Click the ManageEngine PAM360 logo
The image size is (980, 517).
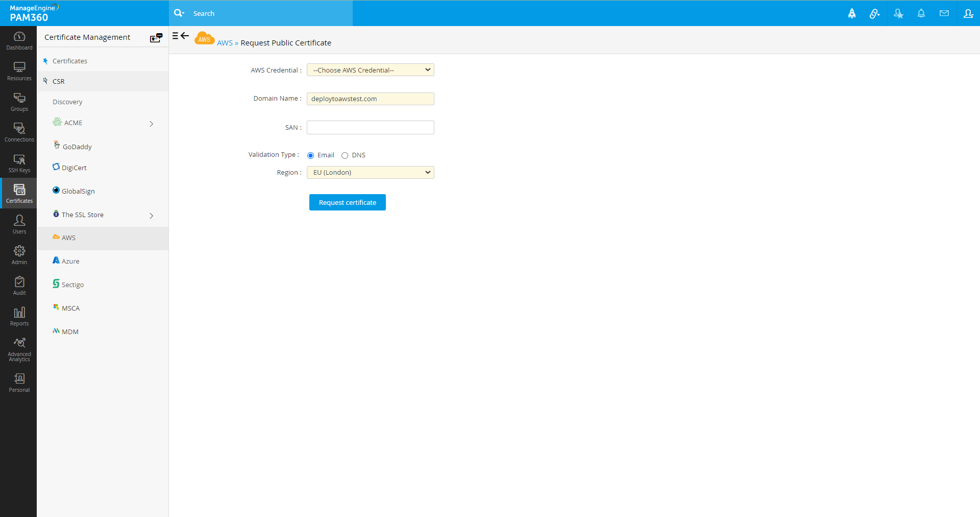pos(34,13)
